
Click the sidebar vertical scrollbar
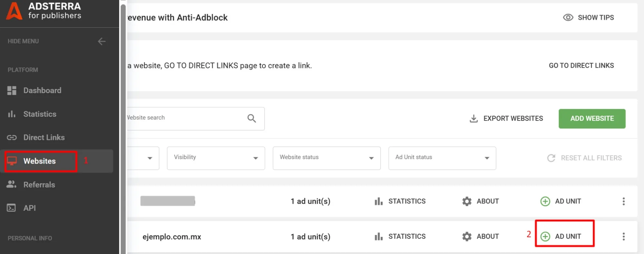[x=123, y=129]
